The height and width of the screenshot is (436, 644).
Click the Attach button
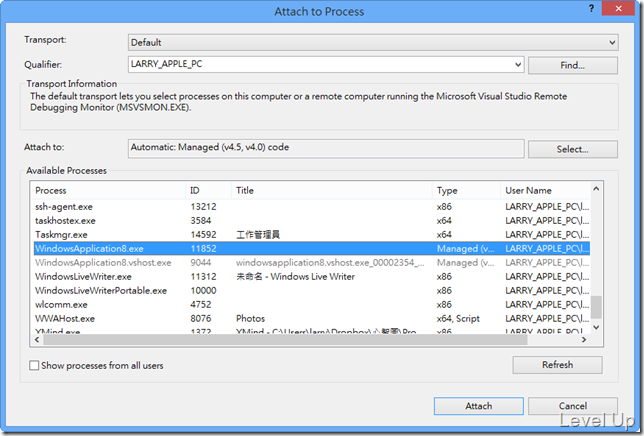478,406
